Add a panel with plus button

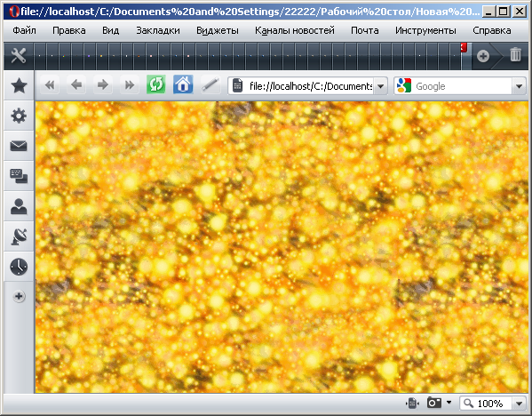(19, 296)
